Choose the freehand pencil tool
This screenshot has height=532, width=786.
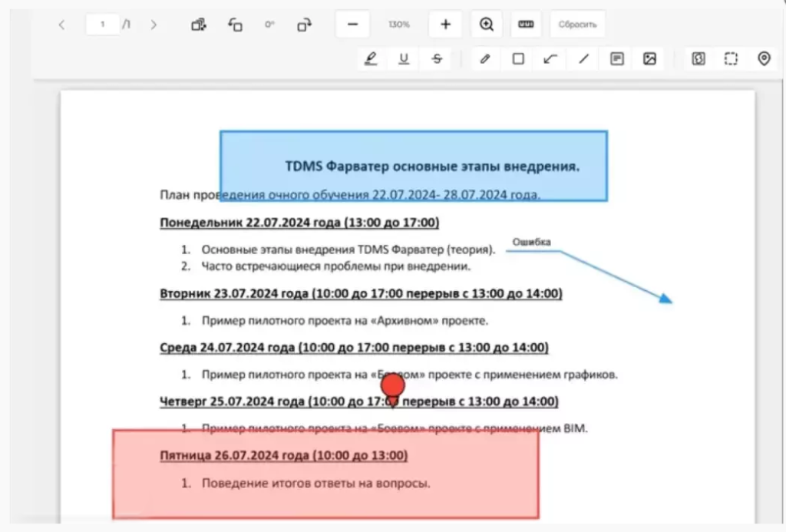484,59
